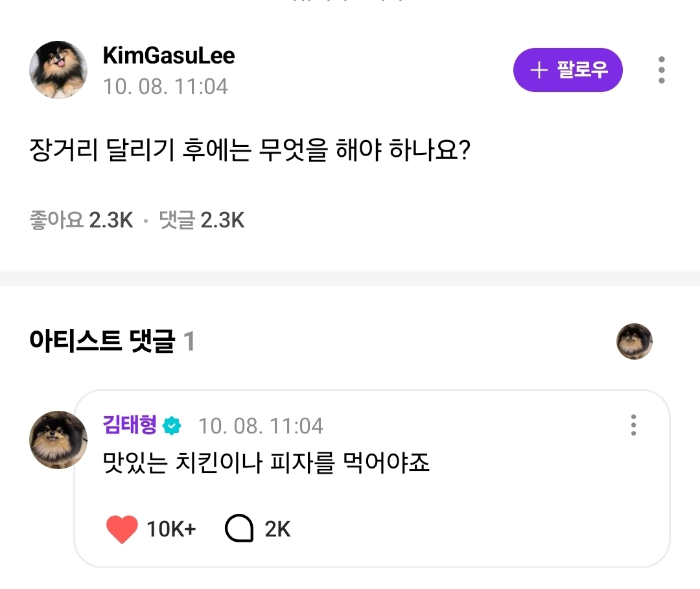Open the KimGasuLee username link
Image resolution: width=700 pixels, height=589 pixels.
coord(169,56)
